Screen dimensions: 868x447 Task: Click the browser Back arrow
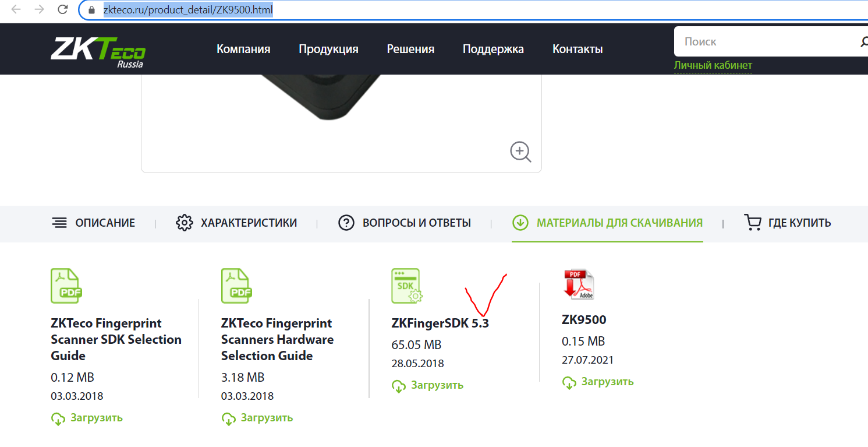tap(16, 9)
